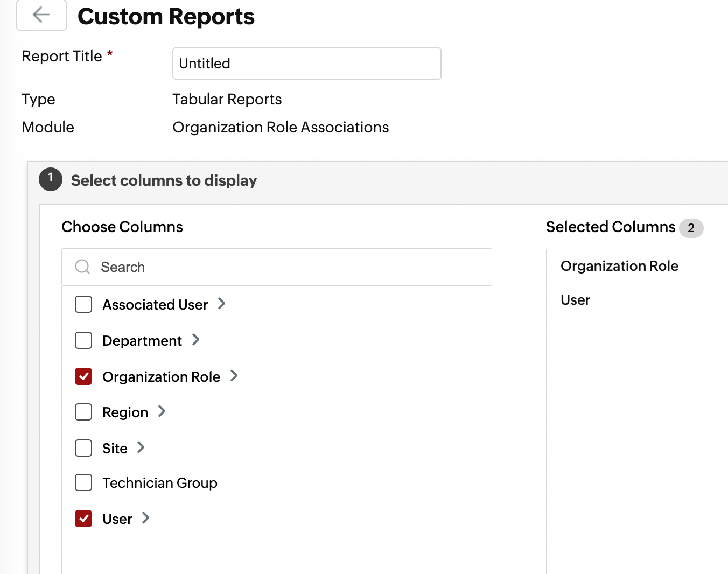728x574 pixels.
Task: Open the Region chevron
Action: [x=162, y=411]
